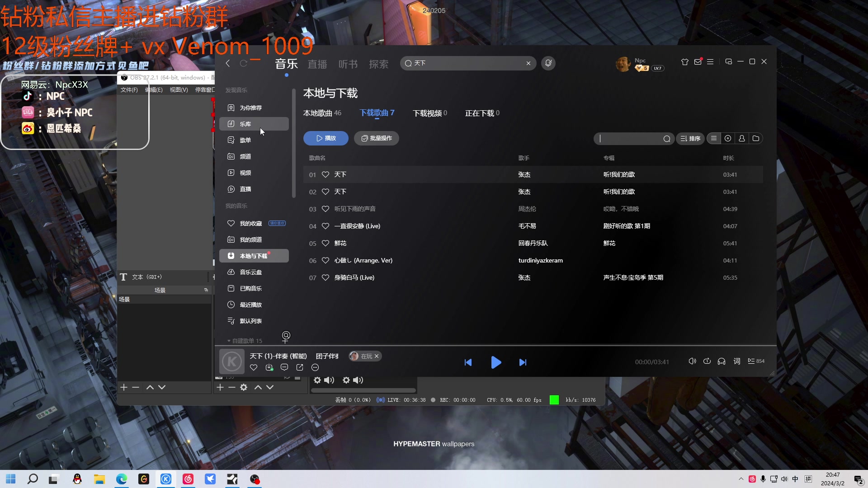Open 我的频道 in the sidebar

click(254, 239)
